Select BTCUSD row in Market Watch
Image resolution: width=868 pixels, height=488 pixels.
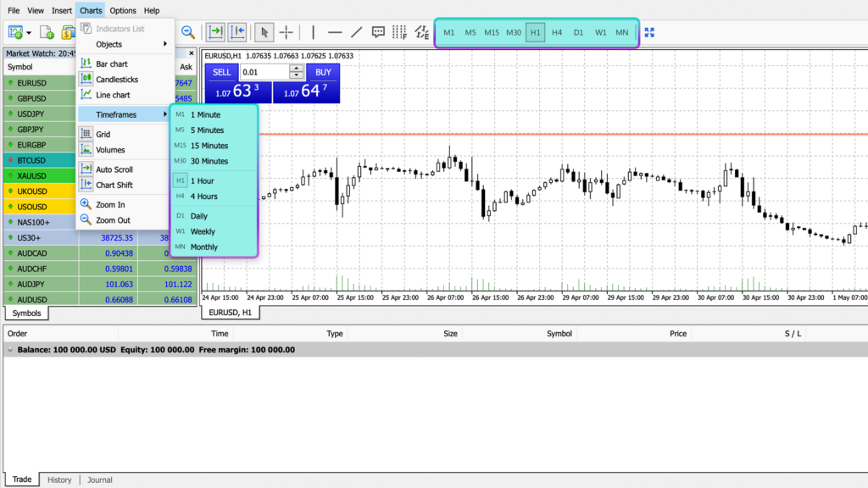click(x=40, y=160)
